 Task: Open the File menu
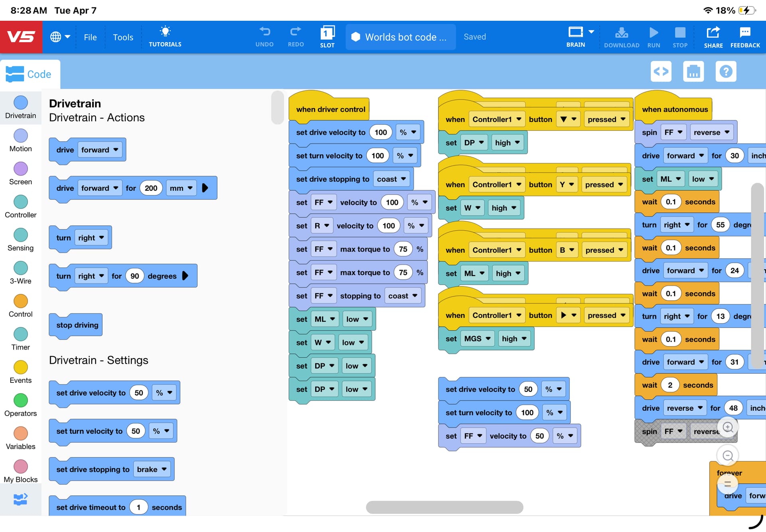tap(90, 37)
